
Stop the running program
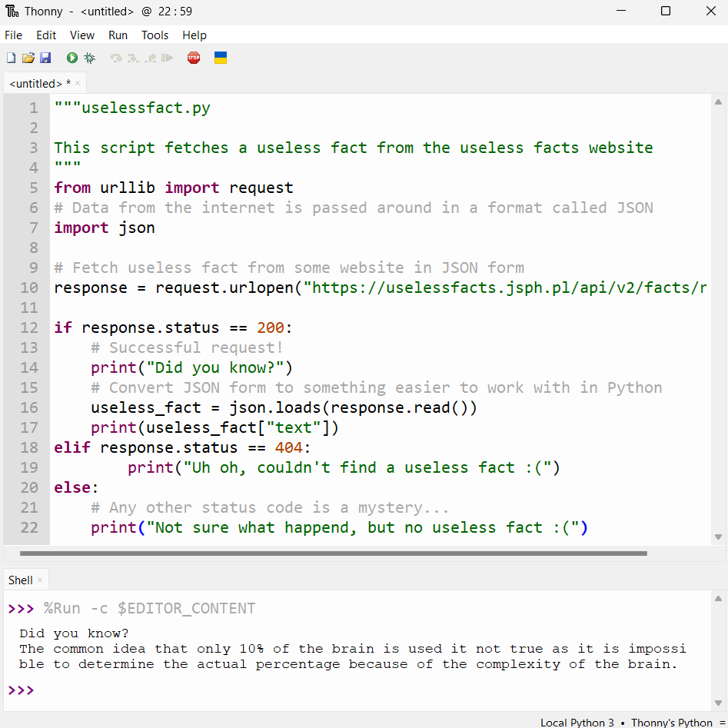point(193,58)
